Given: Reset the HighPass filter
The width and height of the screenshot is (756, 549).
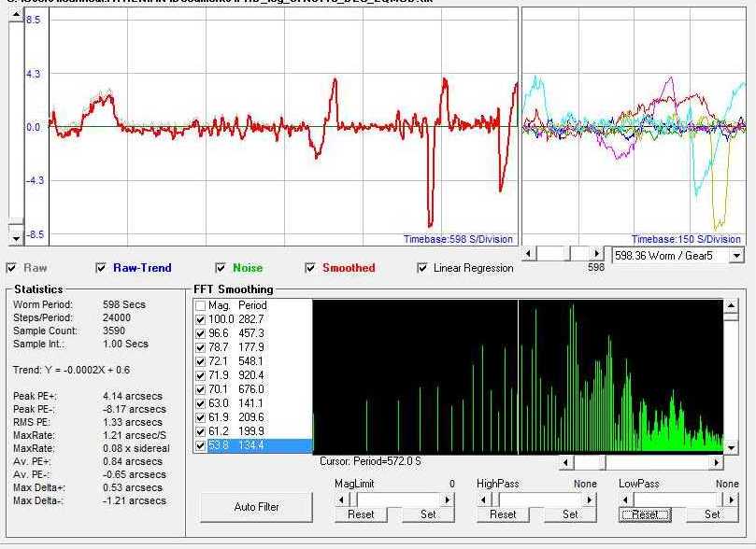Looking at the screenshot, I should pyautogui.click(x=503, y=514).
